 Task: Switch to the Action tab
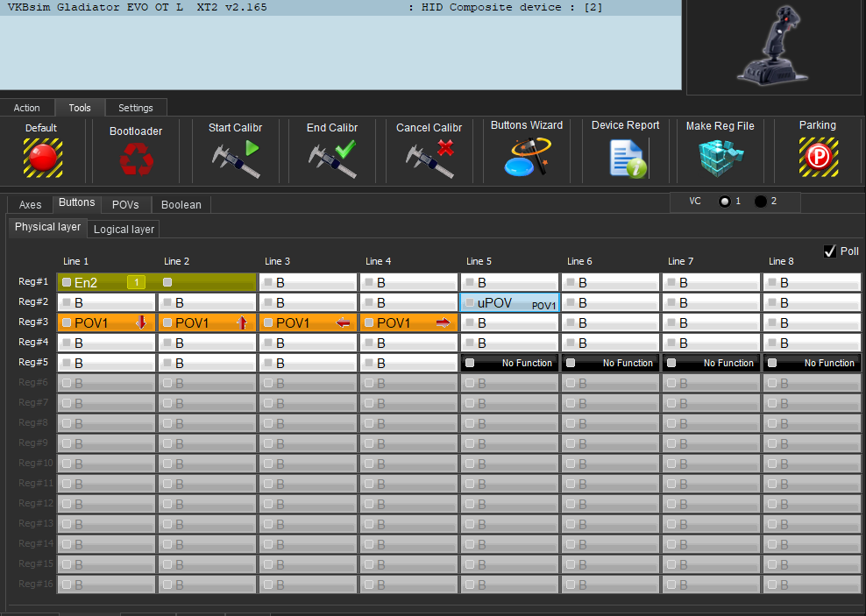(27, 108)
